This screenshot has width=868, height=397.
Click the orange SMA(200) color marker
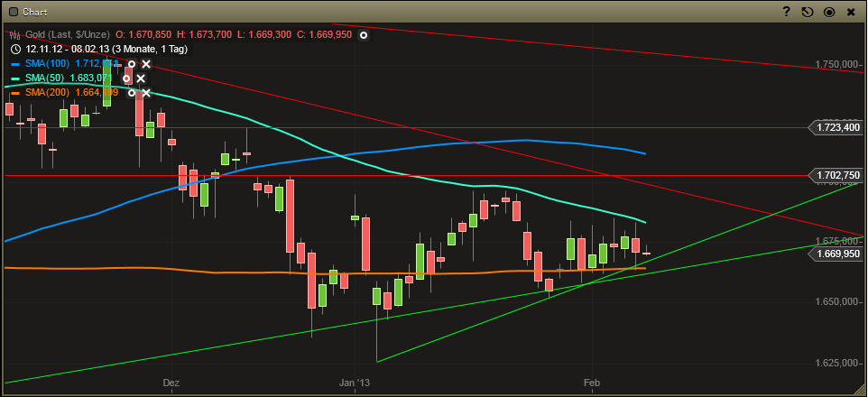[x=15, y=93]
